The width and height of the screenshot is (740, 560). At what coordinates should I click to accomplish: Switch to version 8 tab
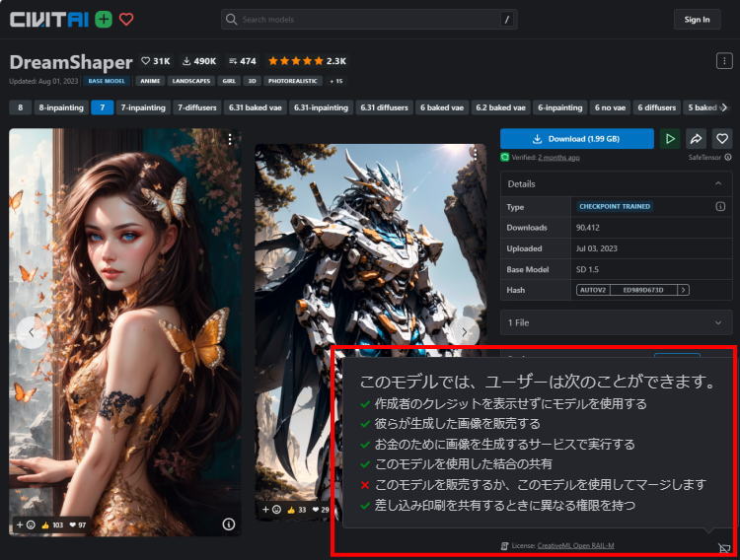(x=21, y=107)
